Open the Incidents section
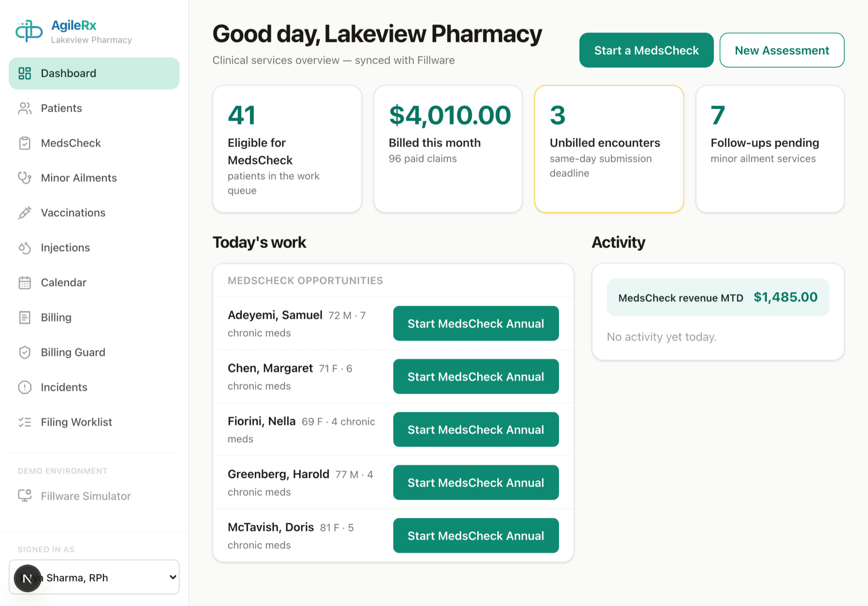Screen dimensions: 868x606 tap(94, 387)
